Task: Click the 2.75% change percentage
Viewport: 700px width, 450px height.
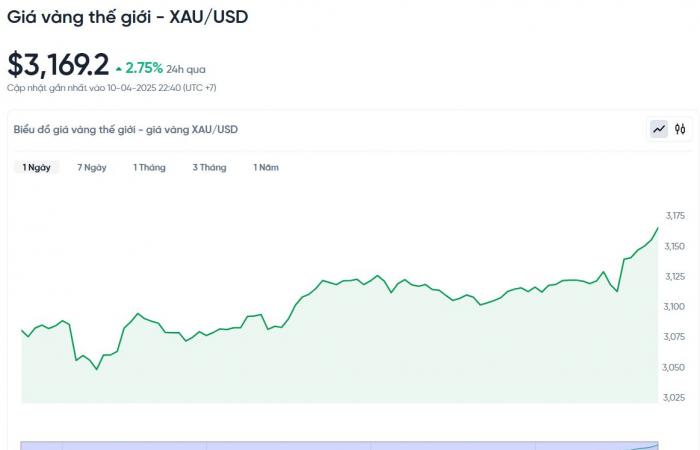Action: click(144, 68)
